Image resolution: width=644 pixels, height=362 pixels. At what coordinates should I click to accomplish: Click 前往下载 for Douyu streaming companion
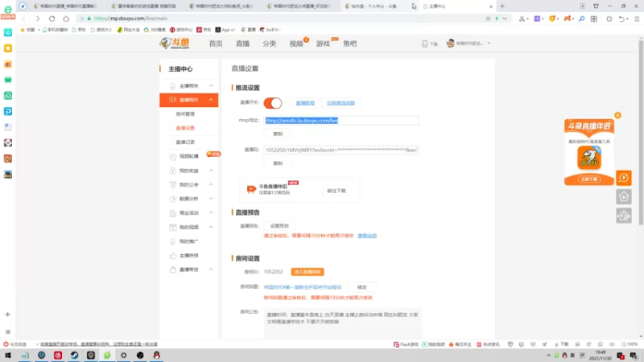pos(336,191)
